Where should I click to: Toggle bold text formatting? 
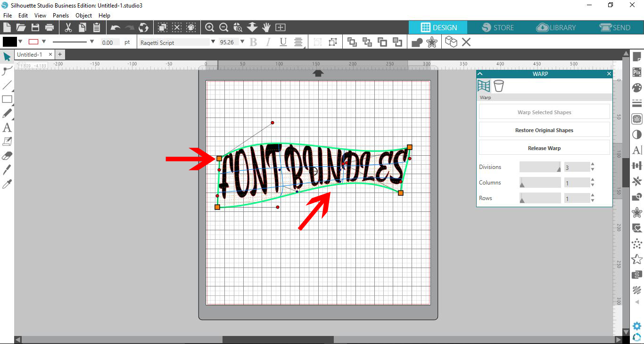[x=254, y=42]
